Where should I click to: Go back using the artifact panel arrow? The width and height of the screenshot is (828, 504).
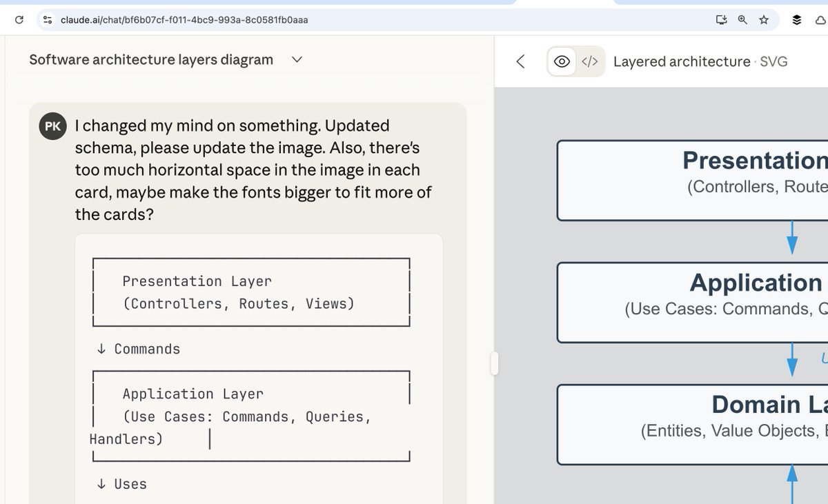(521, 61)
